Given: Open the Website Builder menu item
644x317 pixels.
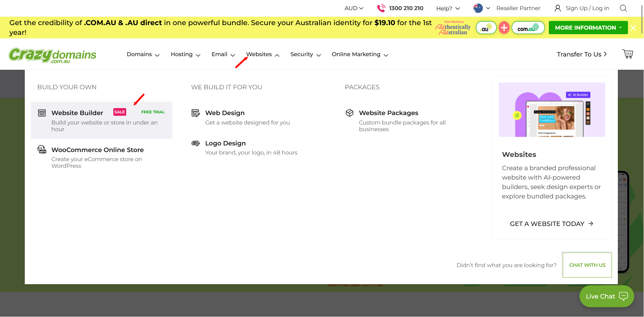Looking at the screenshot, I should 101,120.
